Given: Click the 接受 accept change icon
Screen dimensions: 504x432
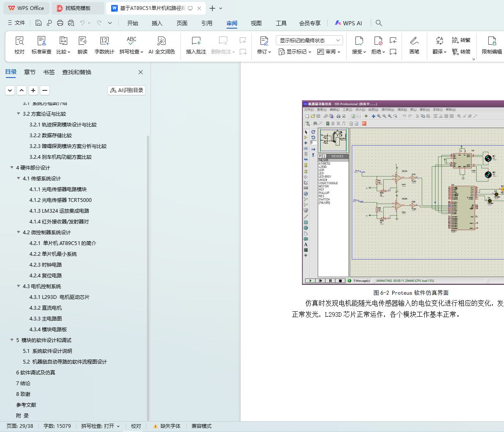Looking at the screenshot, I should (359, 41).
